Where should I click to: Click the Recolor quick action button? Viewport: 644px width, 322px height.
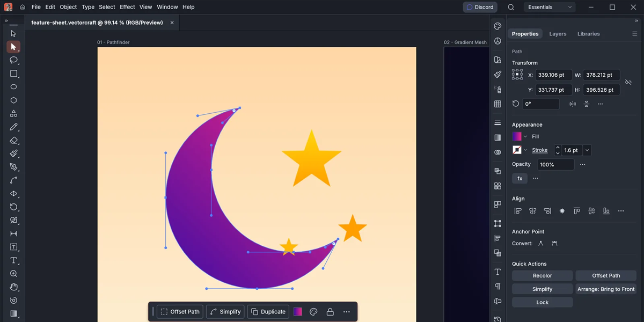click(542, 275)
